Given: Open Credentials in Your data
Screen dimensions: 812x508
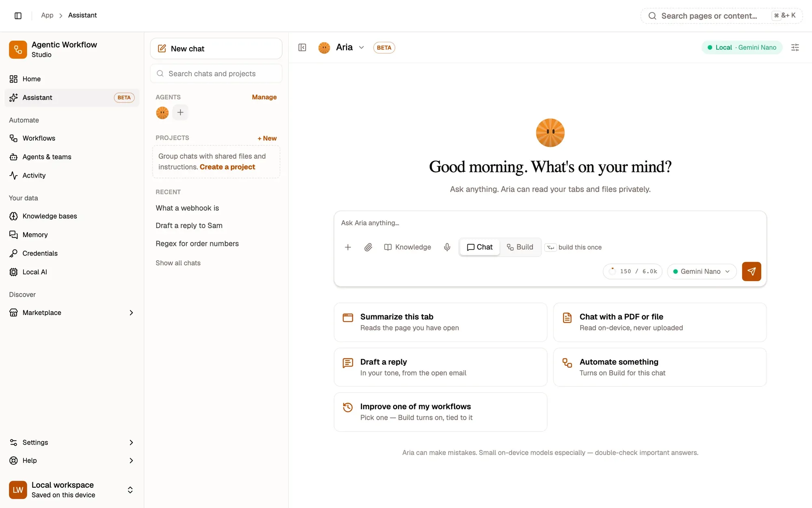Looking at the screenshot, I should [x=72, y=254].
